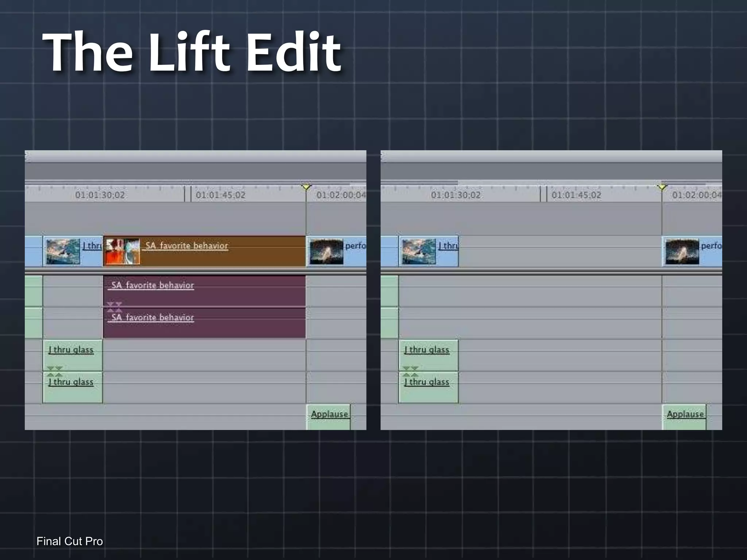
Task: Select the upper purple SA_favorite behavior audio clip
Action: [x=205, y=291]
